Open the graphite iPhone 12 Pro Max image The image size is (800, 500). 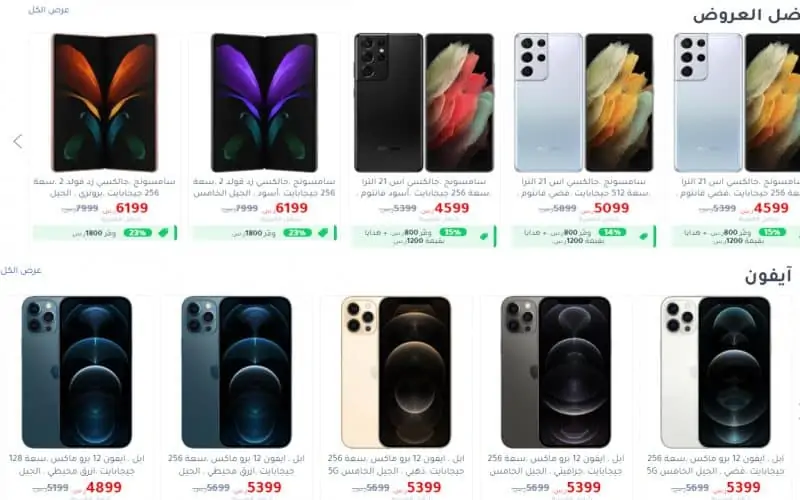556,372
